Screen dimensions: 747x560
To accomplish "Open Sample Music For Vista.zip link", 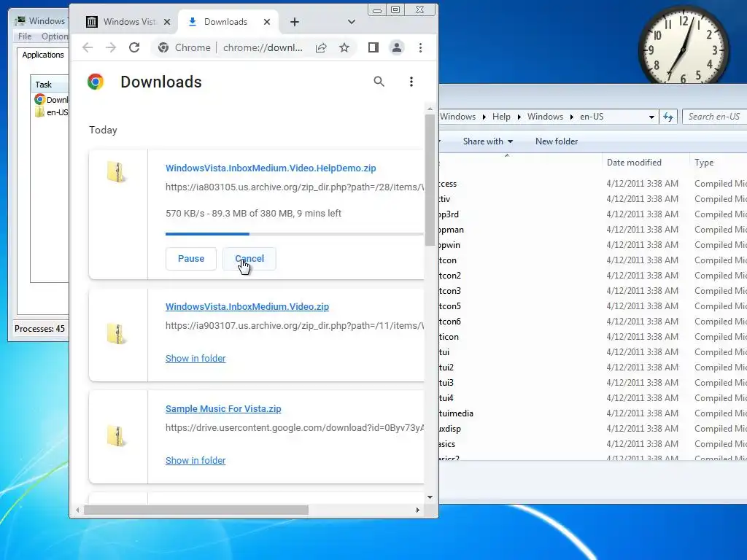I will (x=223, y=408).
